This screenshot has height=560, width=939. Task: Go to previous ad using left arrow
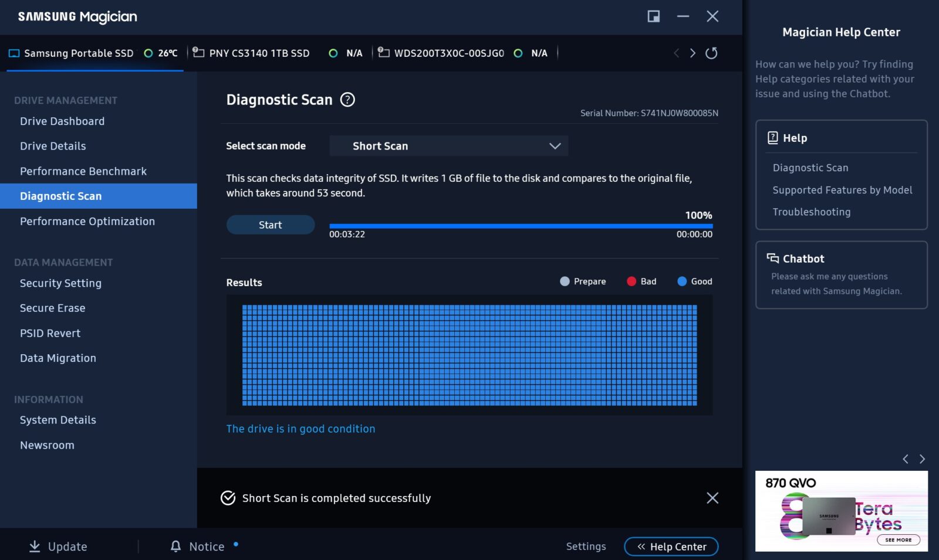pos(906,459)
